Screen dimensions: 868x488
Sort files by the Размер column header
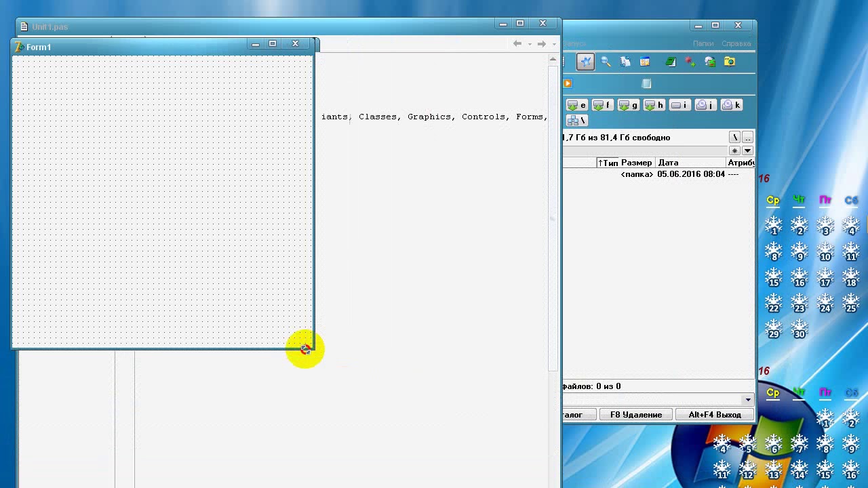[x=637, y=163]
